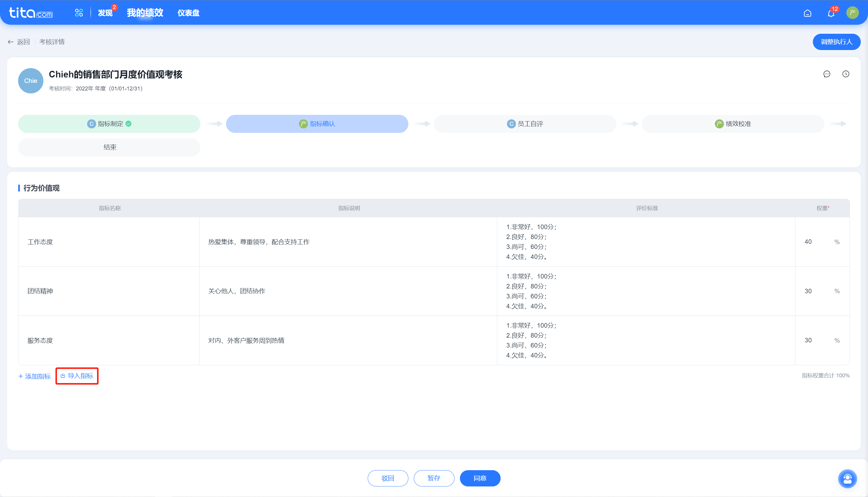868x497 pixels.
Task: Open the comments speech bubble icon
Action: (x=826, y=74)
